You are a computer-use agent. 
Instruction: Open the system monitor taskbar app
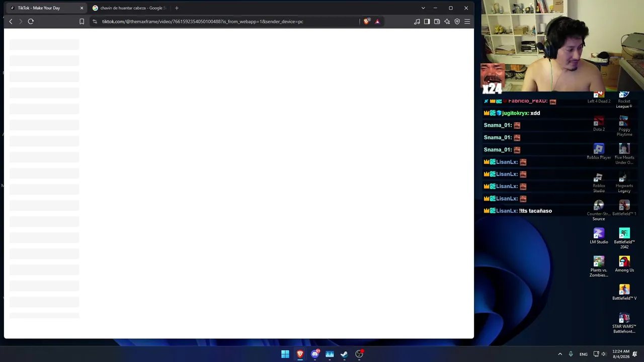[330, 354]
